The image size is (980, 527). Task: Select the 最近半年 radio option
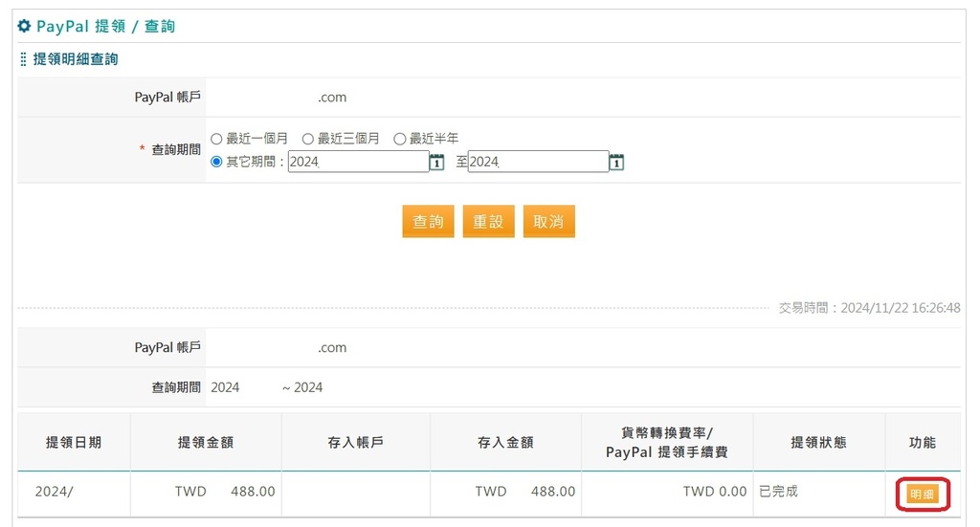tap(399, 139)
